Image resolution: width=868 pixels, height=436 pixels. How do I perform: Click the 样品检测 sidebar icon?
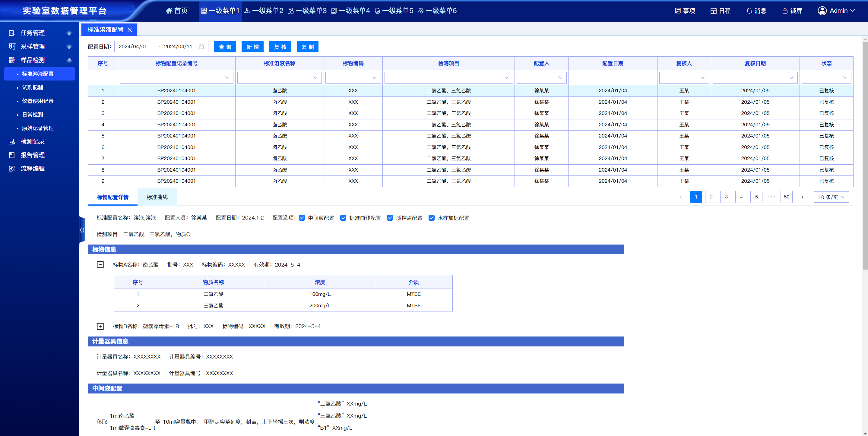tap(12, 60)
